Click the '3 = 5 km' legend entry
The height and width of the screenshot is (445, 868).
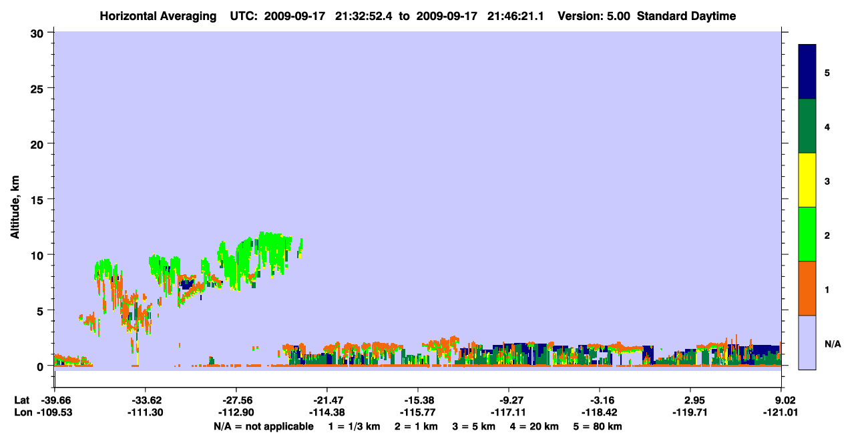pyautogui.click(x=474, y=426)
